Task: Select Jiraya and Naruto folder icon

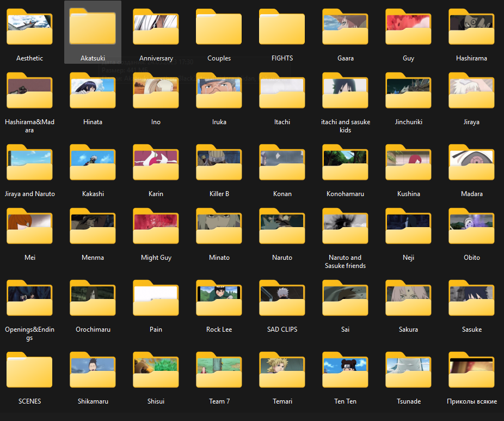Action: [x=29, y=162]
